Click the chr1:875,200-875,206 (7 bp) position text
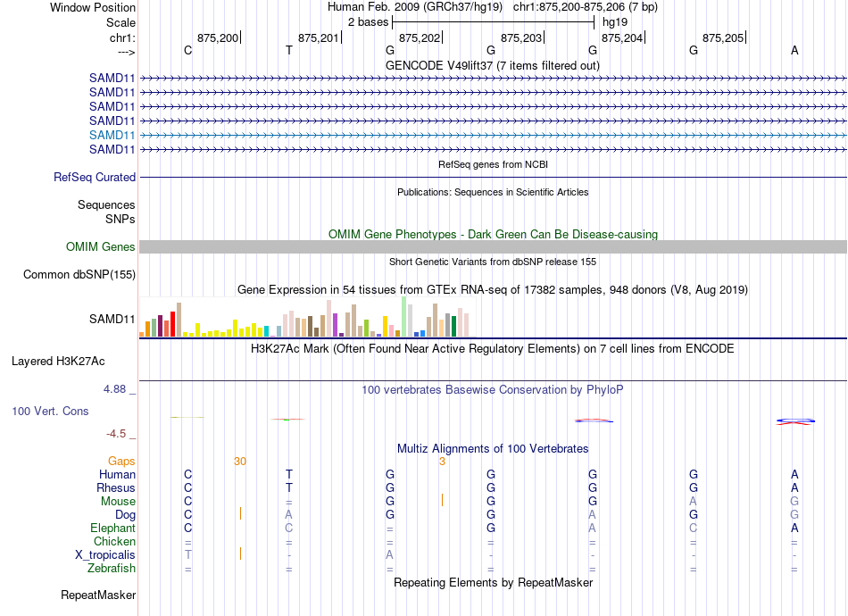Screen dimensions: 848x616 click(x=586, y=7)
